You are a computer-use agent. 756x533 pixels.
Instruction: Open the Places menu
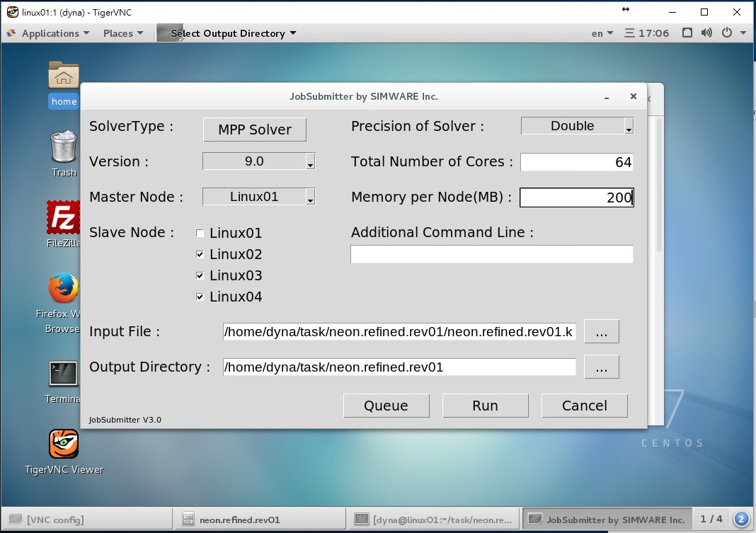click(x=118, y=33)
